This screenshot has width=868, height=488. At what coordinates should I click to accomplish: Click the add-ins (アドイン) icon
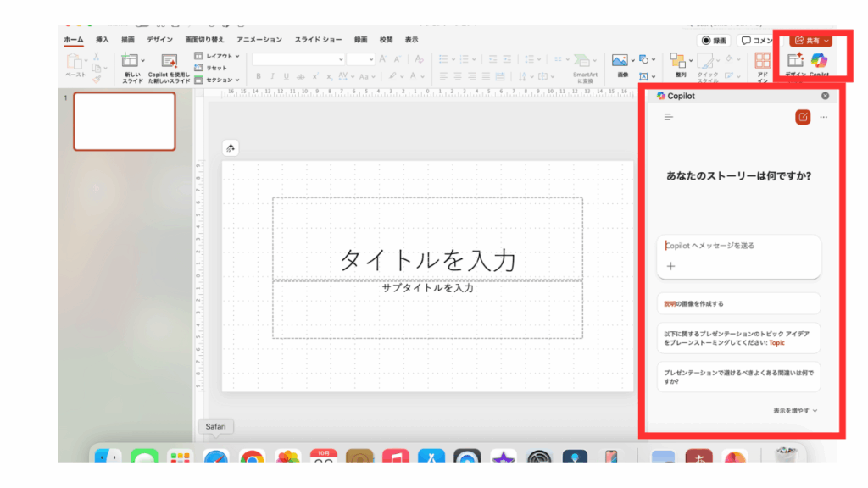[x=763, y=62]
